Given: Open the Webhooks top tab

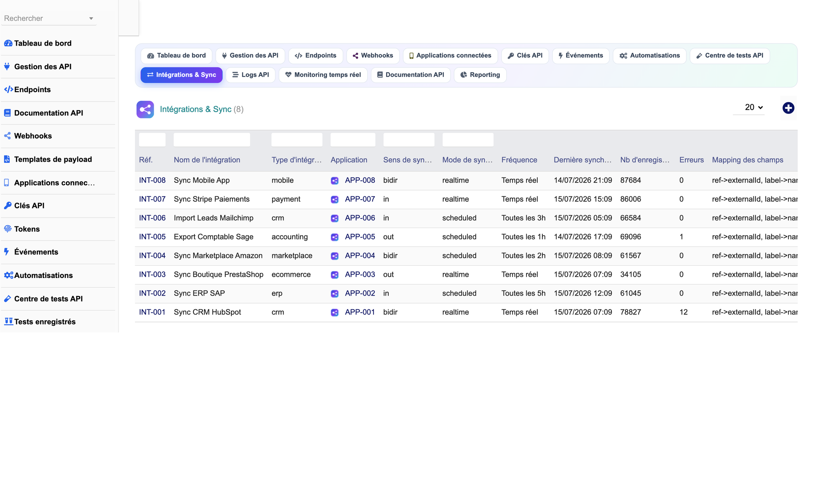Looking at the screenshot, I should pos(373,56).
